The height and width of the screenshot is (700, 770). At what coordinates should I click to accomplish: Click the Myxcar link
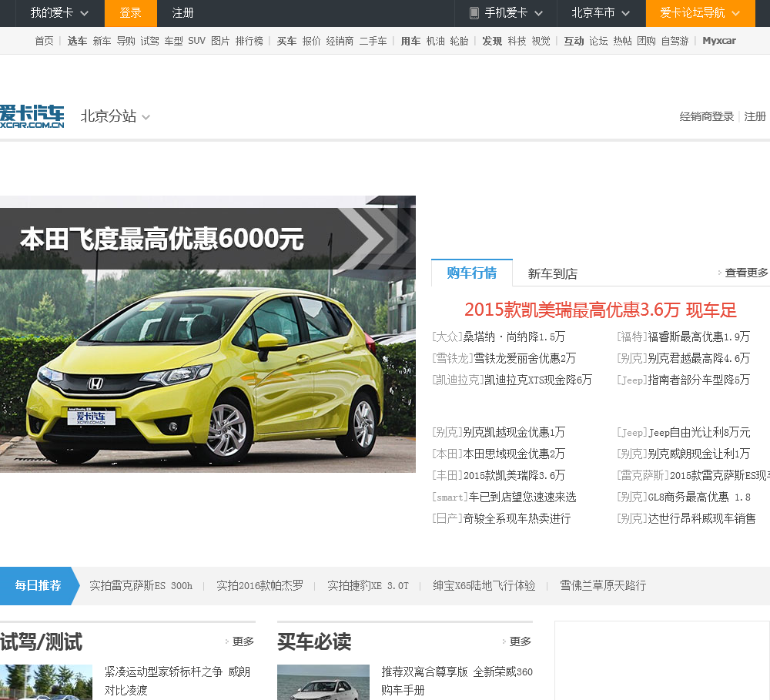[719, 41]
